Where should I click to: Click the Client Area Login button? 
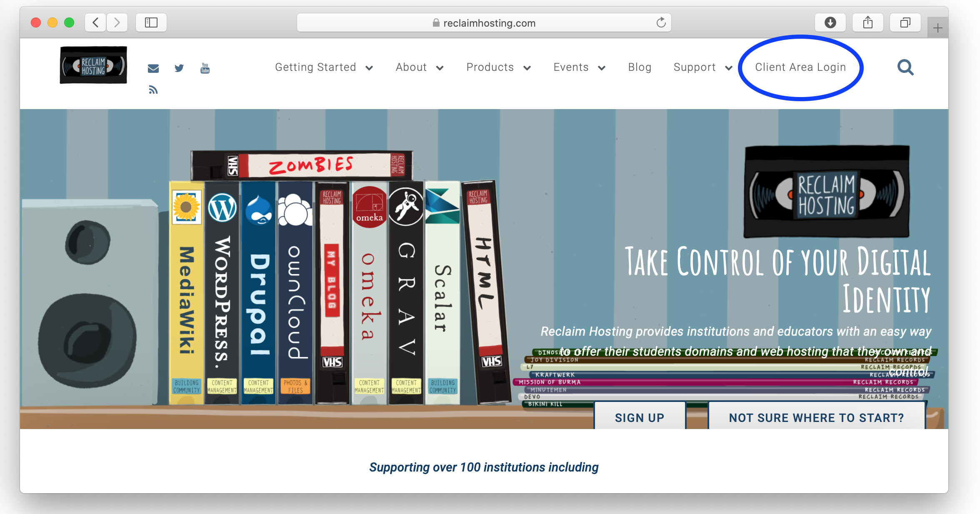[x=799, y=67]
